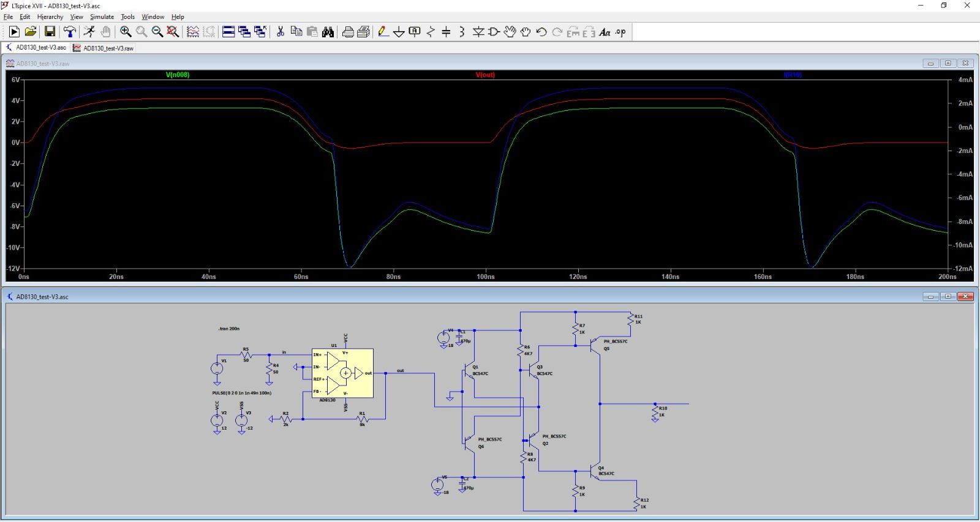Zoom to full extents with crossed magnifier
Image resolution: width=980 pixels, height=522 pixels.
[x=173, y=32]
